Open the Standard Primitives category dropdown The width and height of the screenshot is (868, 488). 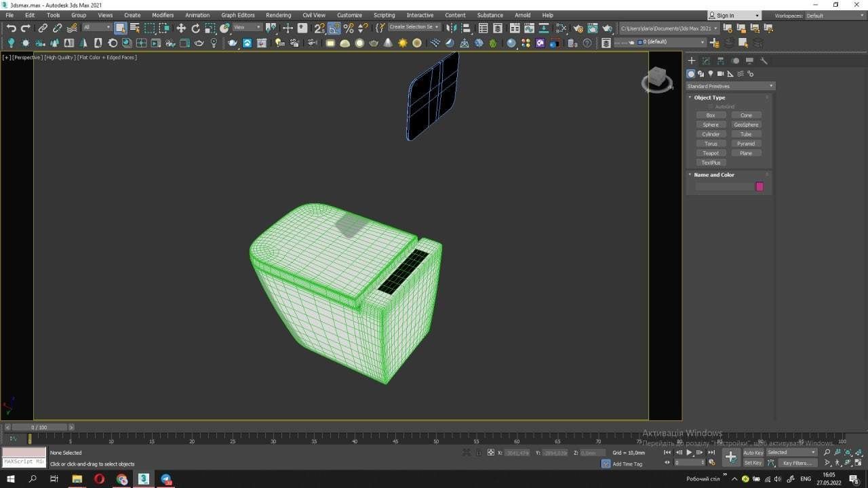[x=730, y=86]
